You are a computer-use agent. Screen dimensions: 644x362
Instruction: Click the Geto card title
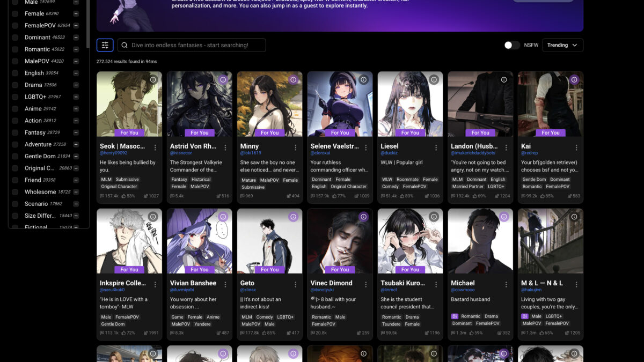click(247, 283)
